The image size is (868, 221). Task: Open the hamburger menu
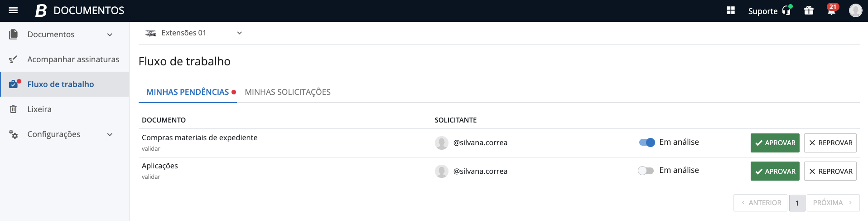pos(13,10)
